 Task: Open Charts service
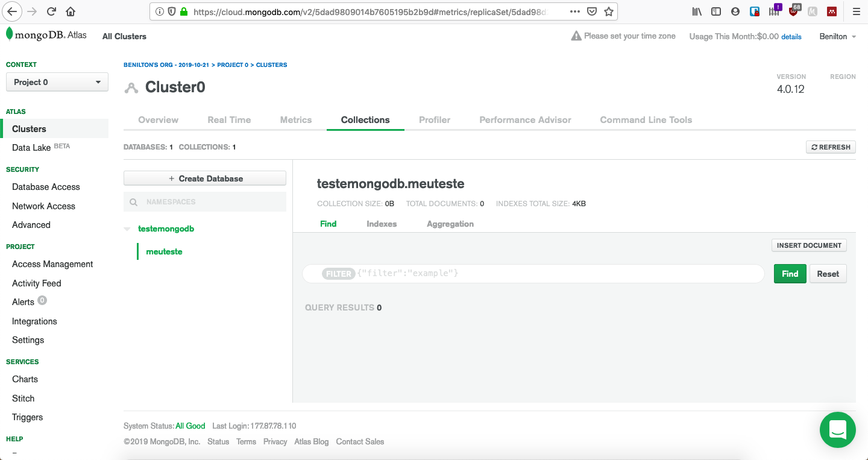pyautogui.click(x=25, y=379)
